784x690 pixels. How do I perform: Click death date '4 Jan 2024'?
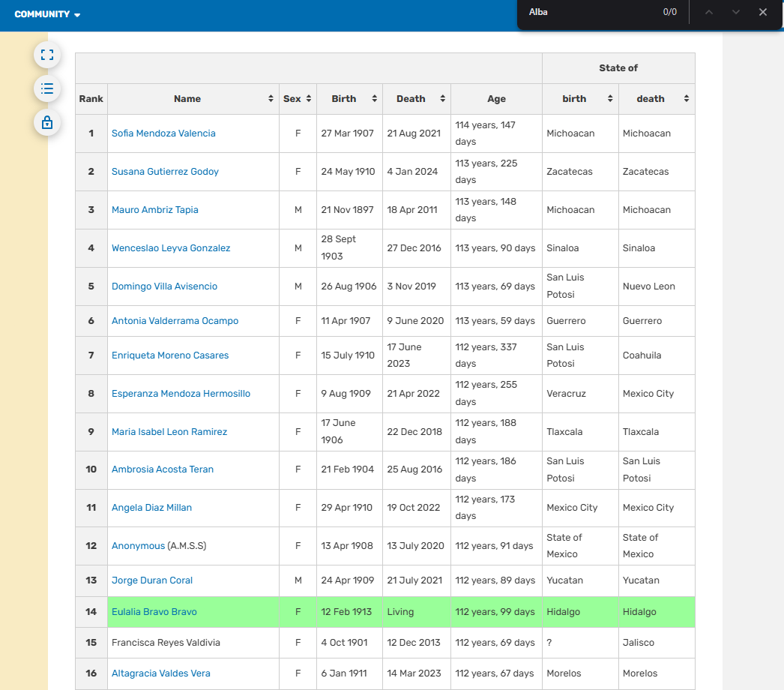pyautogui.click(x=412, y=172)
